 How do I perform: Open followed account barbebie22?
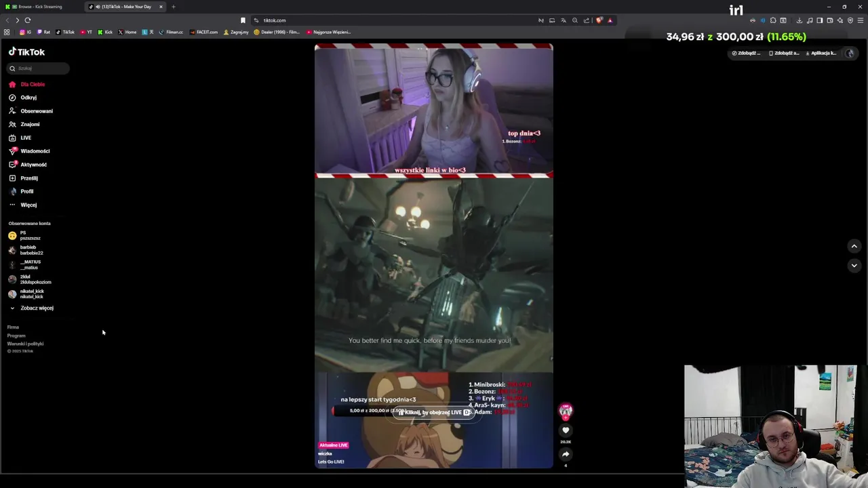point(26,250)
